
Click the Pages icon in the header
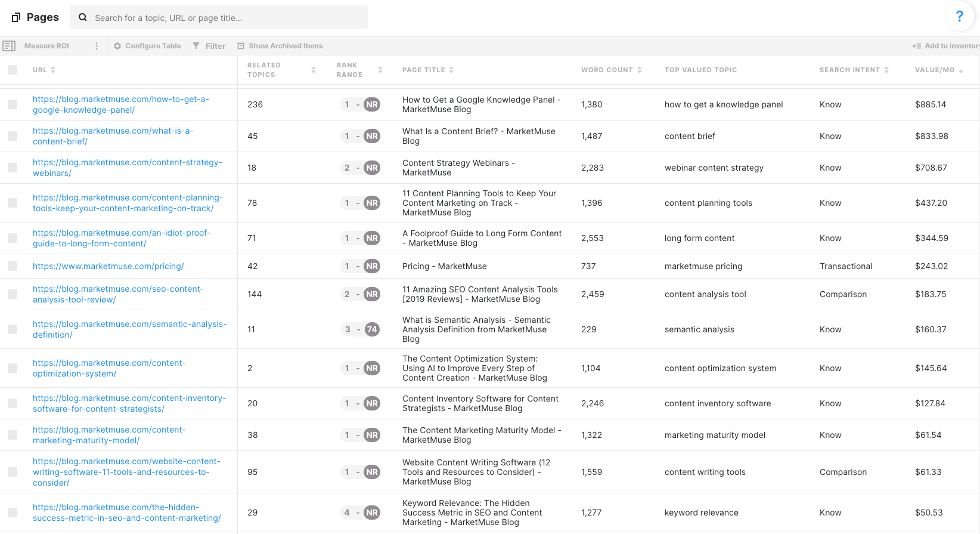pyautogui.click(x=16, y=17)
